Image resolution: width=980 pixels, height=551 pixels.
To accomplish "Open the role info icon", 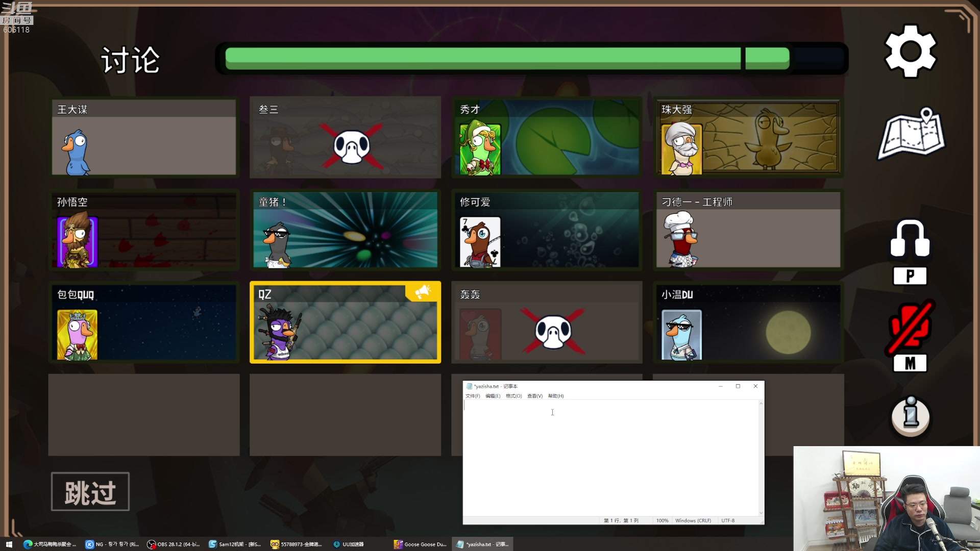I will 911,417.
